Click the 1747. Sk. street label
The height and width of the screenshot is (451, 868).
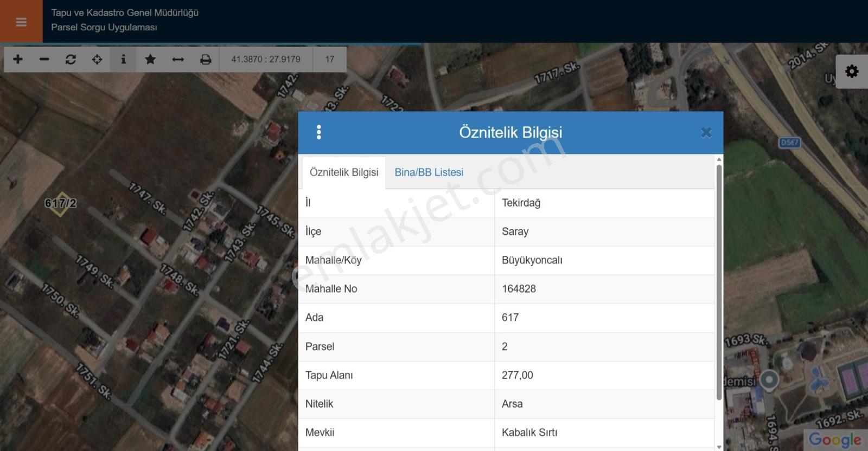point(148,198)
